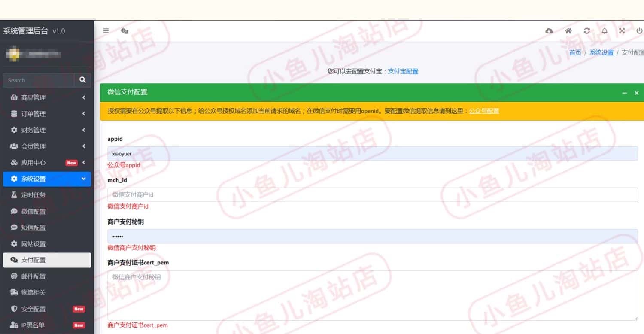Click the New badge beside 安全配置

click(x=79, y=309)
